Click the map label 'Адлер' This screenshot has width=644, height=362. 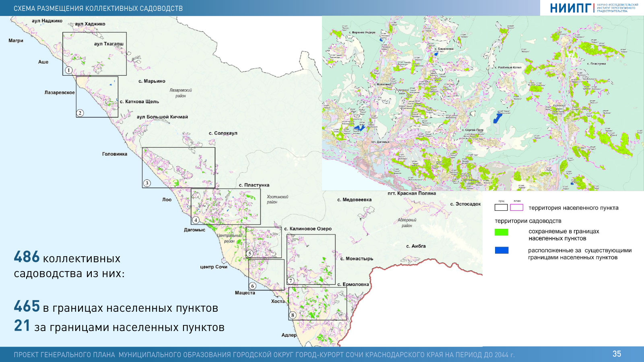tap(289, 335)
